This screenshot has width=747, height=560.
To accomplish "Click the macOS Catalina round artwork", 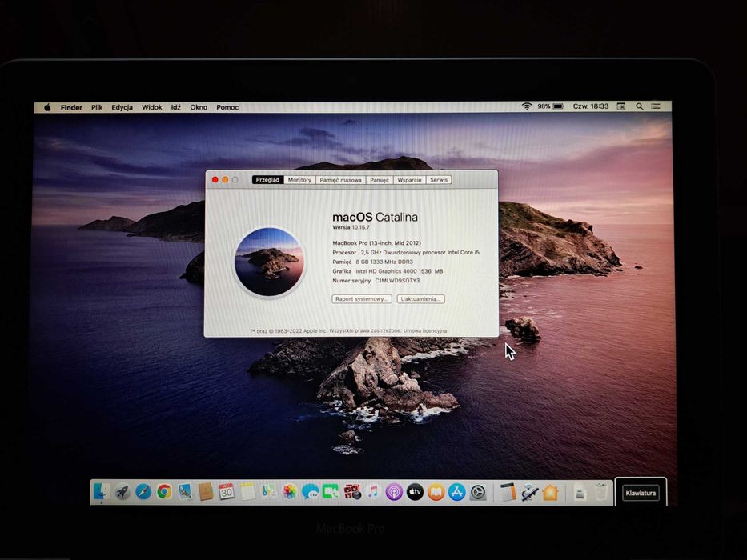I will (270, 262).
